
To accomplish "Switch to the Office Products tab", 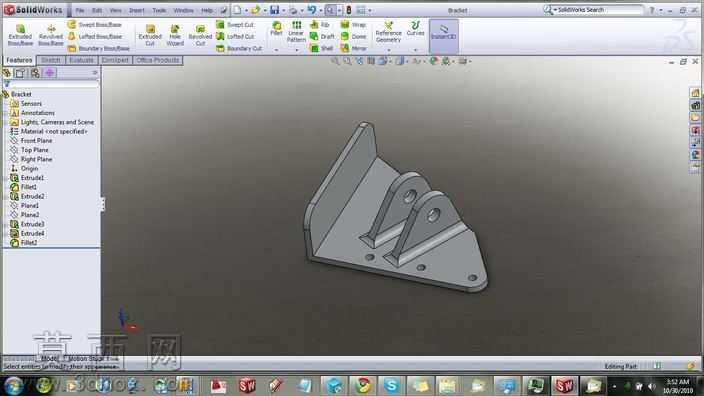I will pyautogui.click(x=158, y=60).
